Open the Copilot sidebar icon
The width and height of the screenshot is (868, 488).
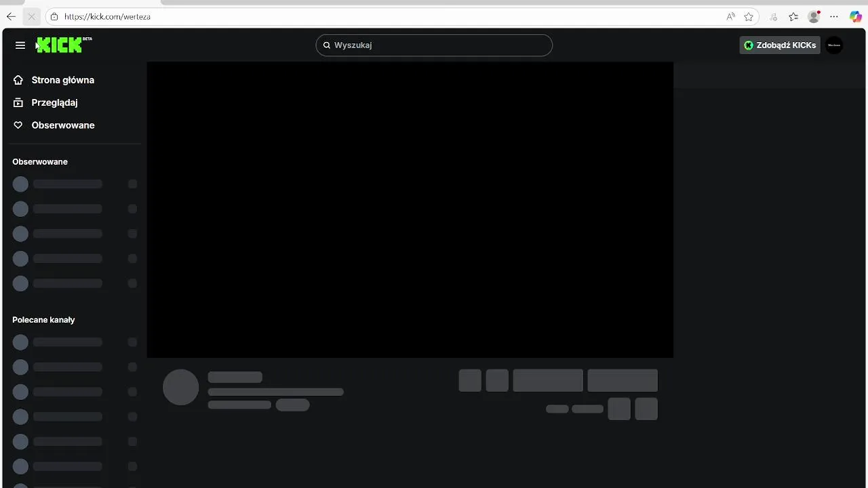pyautogui.click(x=856, y=16)
